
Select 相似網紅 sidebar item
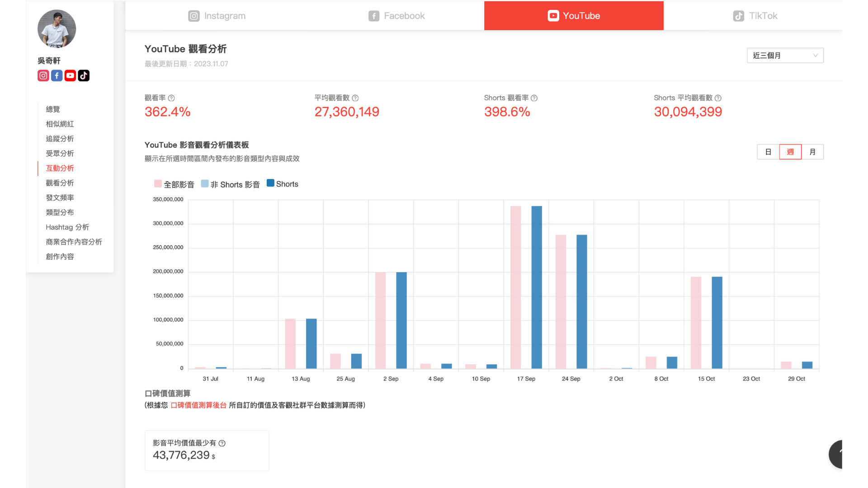tap(60, 123)
